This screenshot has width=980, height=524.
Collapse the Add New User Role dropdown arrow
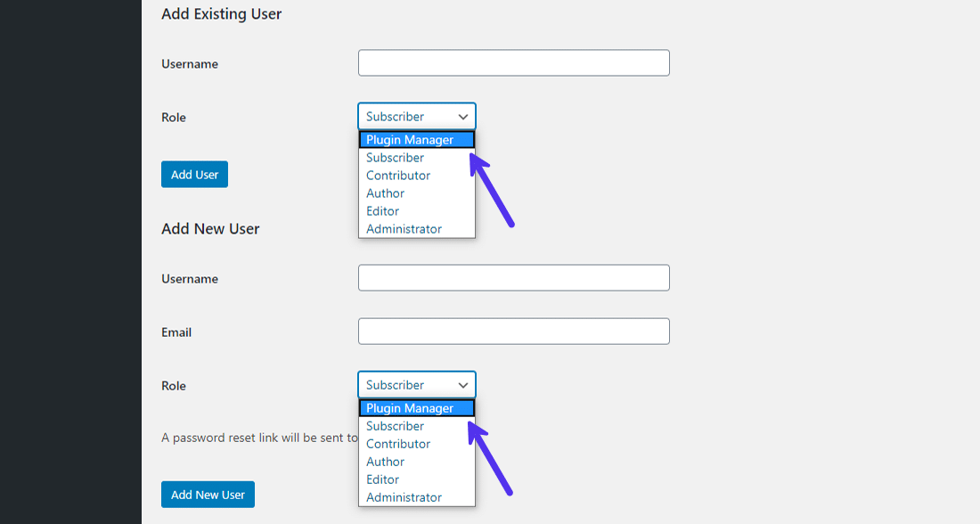pyautogui.click(x=463, y=384)
